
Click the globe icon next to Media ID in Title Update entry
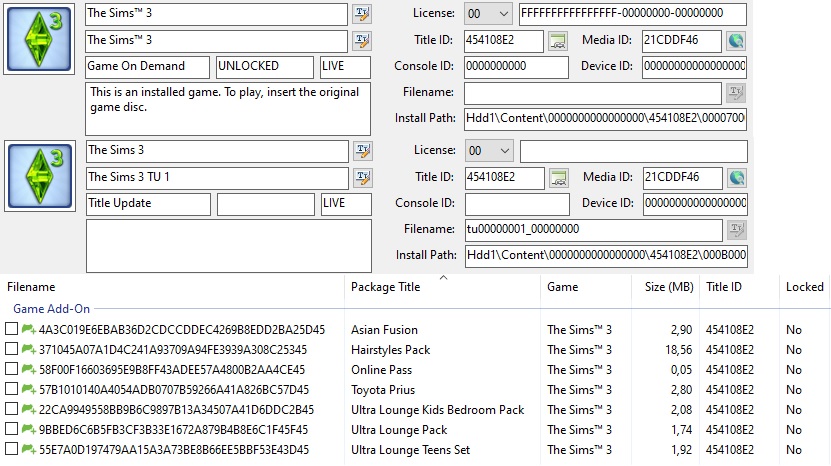click(x=737, y=178)
